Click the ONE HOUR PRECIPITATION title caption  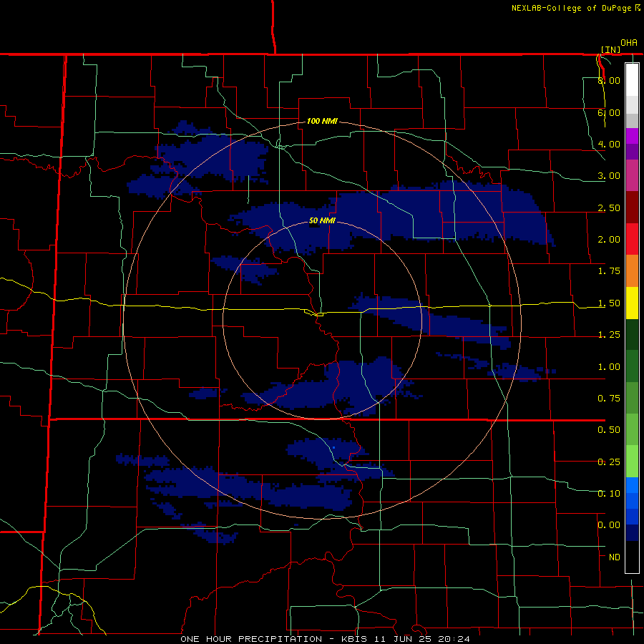[326, 639]
